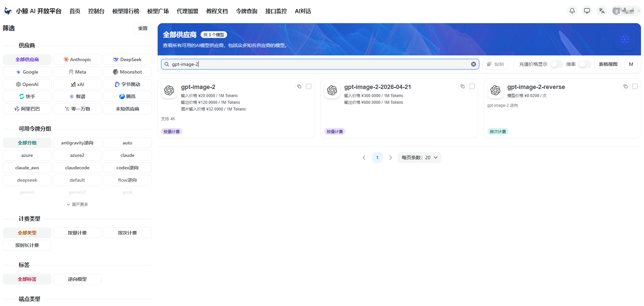Click the OpenAI logo on gpt-image-2-2026-04-21 card
644x306 pixels.
[x=332, y=90]
